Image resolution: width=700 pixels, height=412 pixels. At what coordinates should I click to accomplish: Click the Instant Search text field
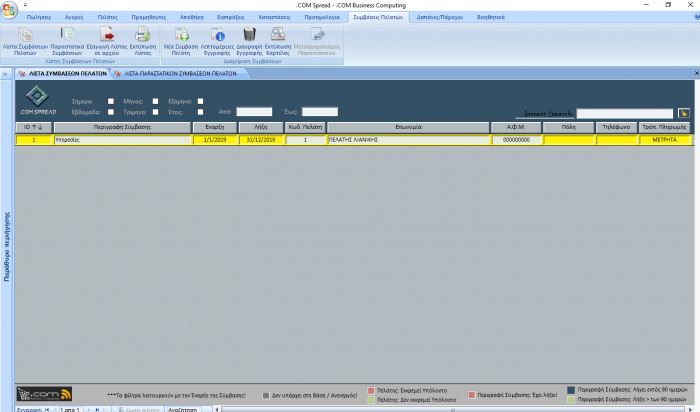pos(625,113)
